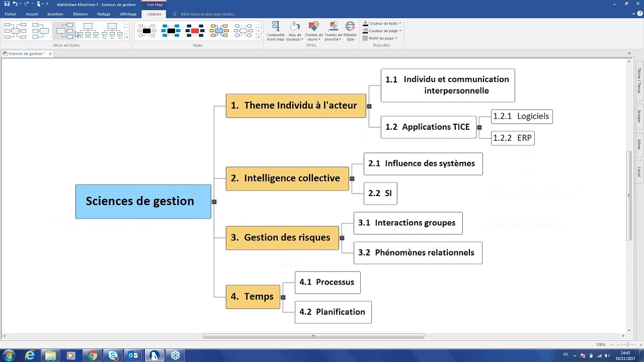
Task: Select node 4.1 Processus
Action: (x=328, y=283)
